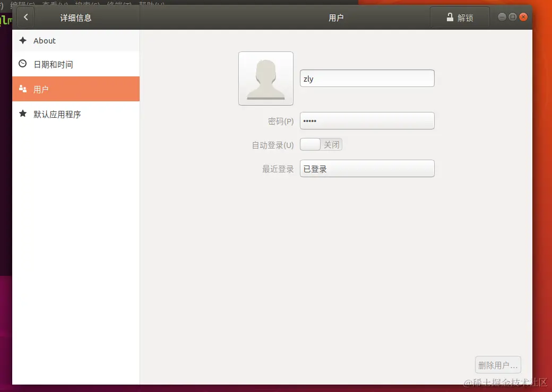
Task: Click the username field showing zly
Action: [367, 79]
